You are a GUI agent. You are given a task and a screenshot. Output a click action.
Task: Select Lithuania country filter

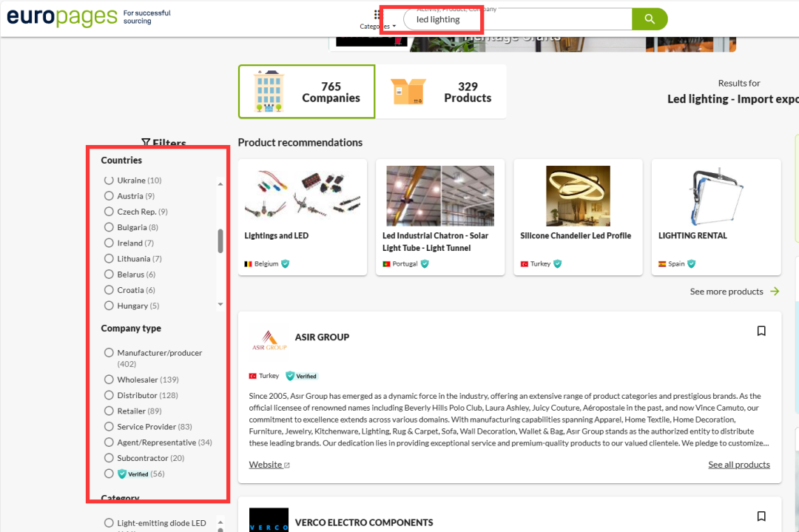pos(109,259)
